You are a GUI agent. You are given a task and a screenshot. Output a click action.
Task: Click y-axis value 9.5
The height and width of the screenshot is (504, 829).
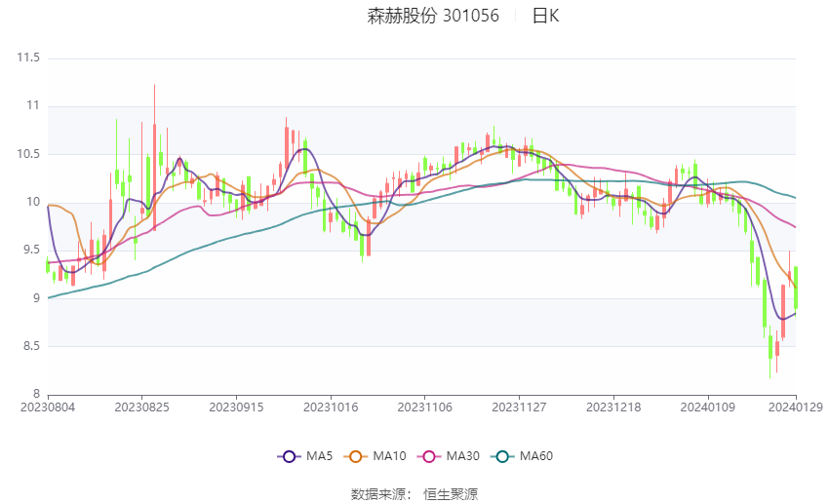(32, 250)
